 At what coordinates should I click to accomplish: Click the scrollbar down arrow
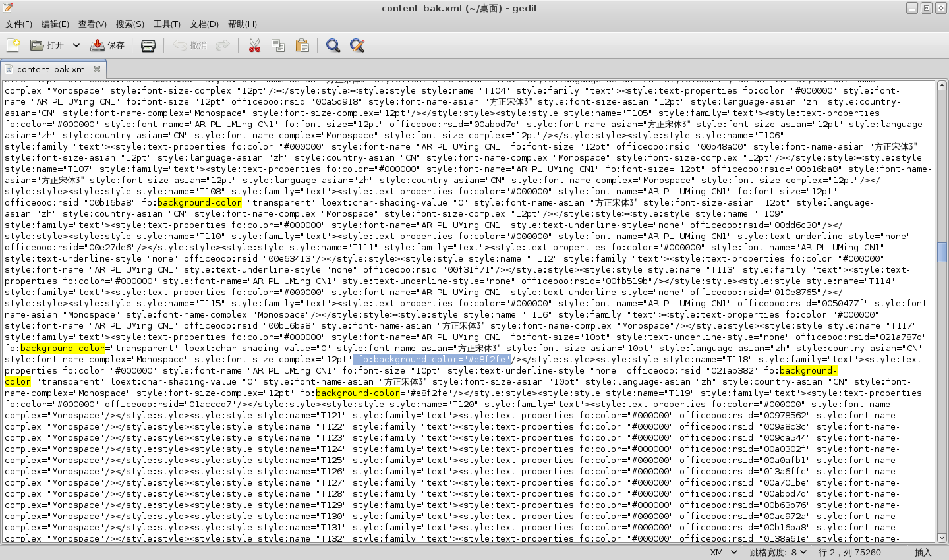[942, 538]
